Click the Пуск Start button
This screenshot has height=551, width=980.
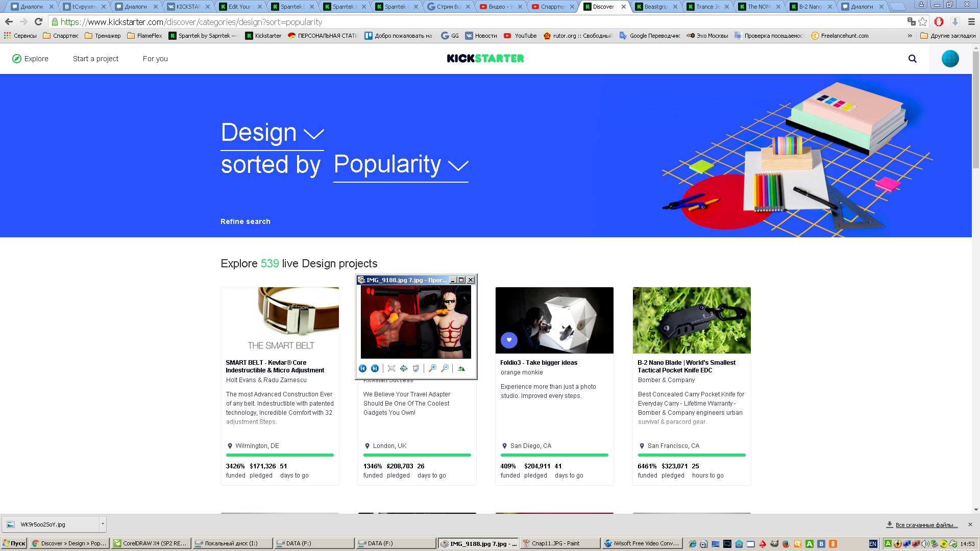14,543
